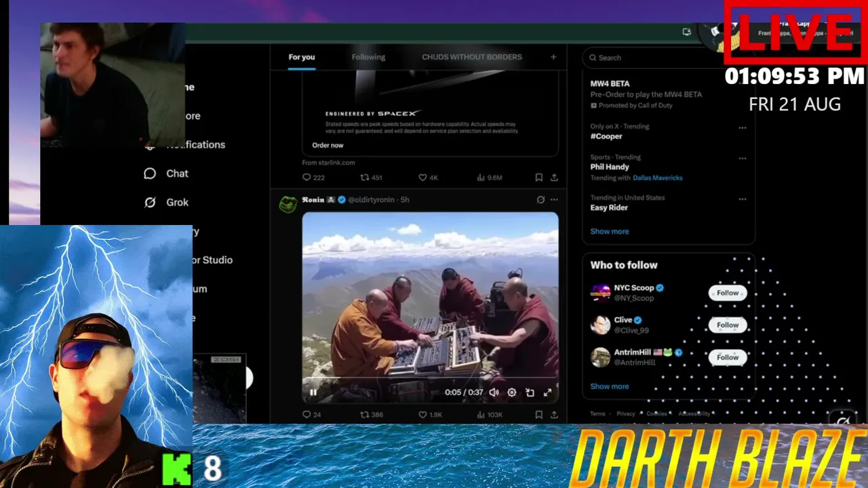Show more Who to follow suggestions
Image resolution: width=868 pixels, height=488 pixels.
(x=609, y=386)
